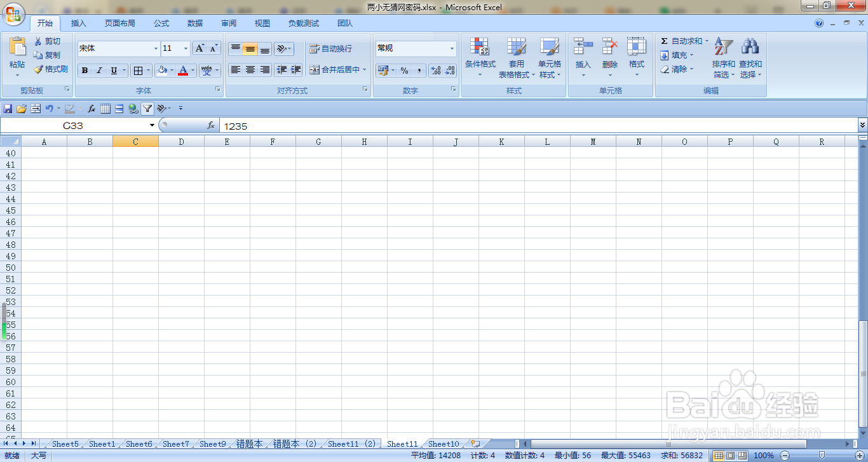Click AutoSum (自动求和) button
868x462 pixels.
point(685,41)
